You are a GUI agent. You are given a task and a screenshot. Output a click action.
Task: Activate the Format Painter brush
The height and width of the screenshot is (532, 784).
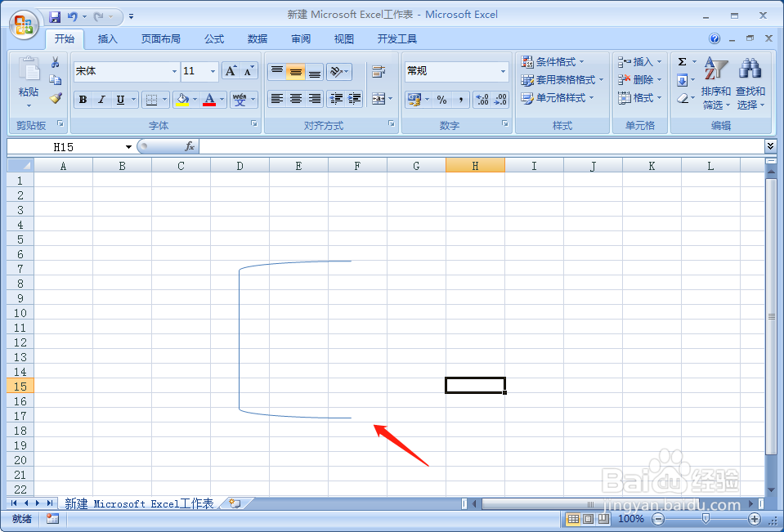click(x=55, y=98)
